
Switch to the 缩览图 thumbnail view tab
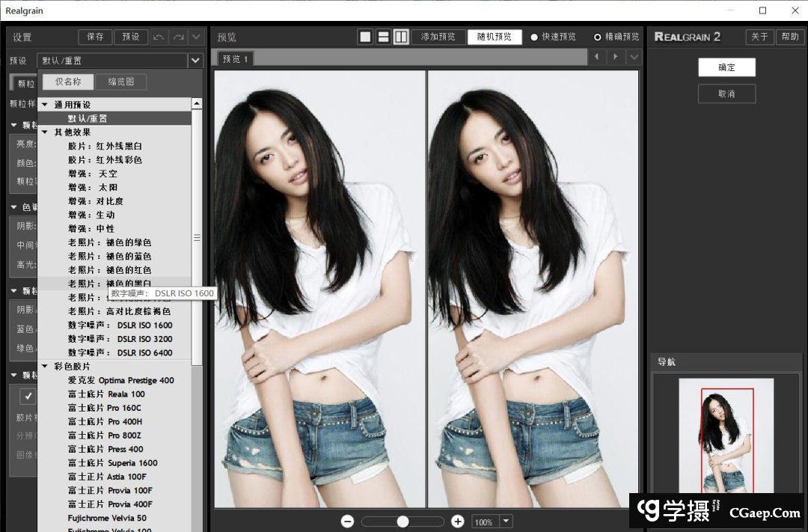(120, 82)
